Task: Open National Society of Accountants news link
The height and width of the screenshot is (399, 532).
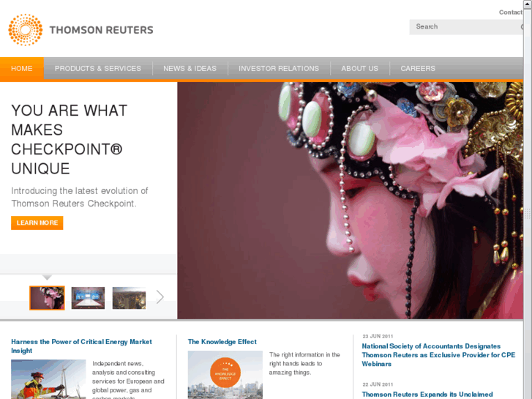Action: [438, 355]
